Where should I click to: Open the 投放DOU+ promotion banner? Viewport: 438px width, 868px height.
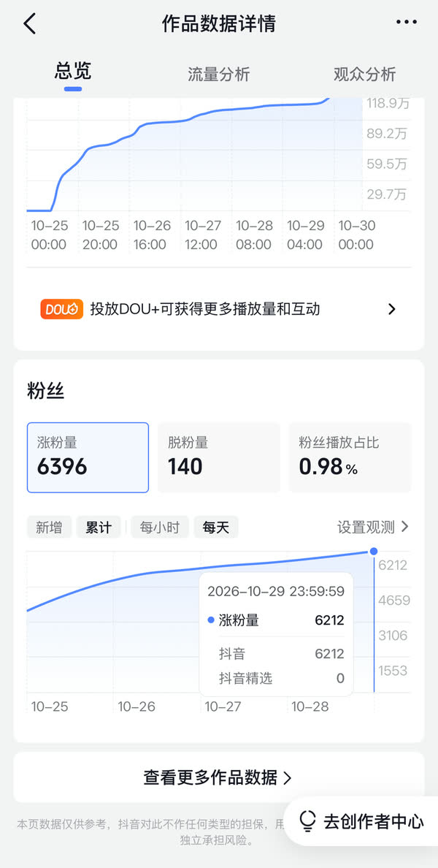[219, 309]
